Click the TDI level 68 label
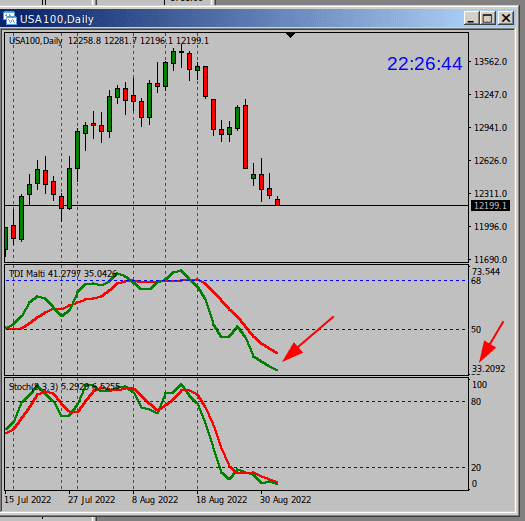Screen dimensions: 525x521 (476, 281)
